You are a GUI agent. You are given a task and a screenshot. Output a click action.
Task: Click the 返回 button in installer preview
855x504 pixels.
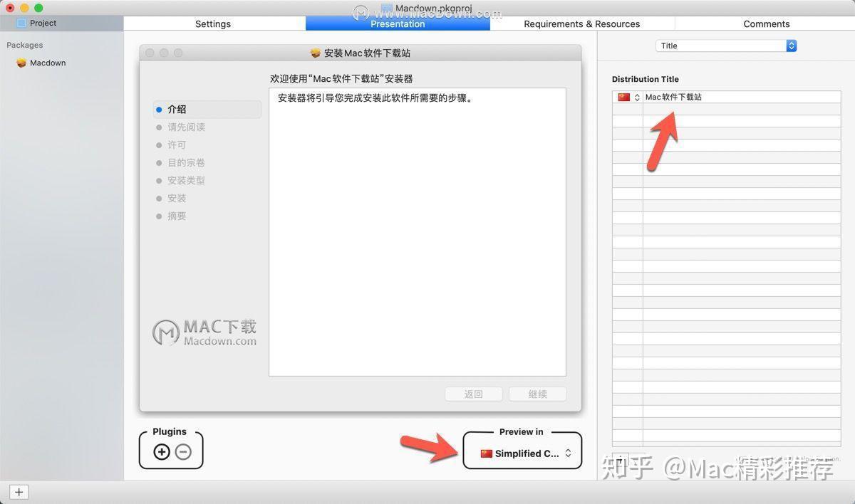click(x=473, y=394)
